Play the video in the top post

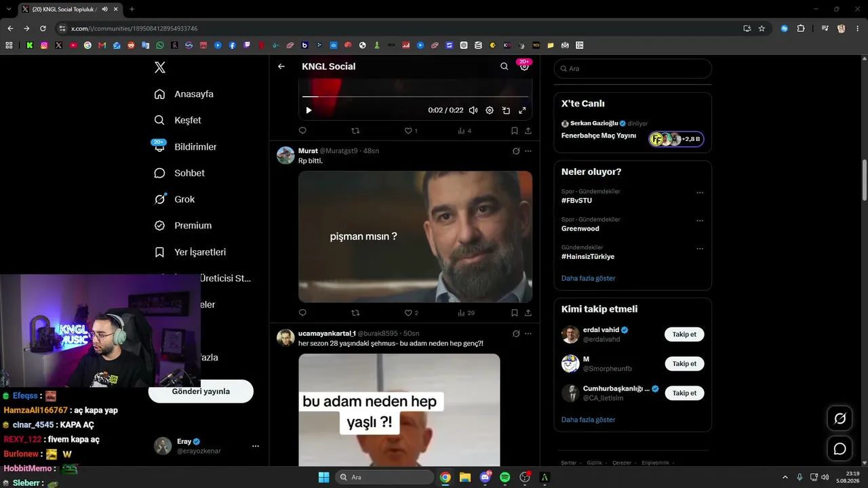(309, 110)
